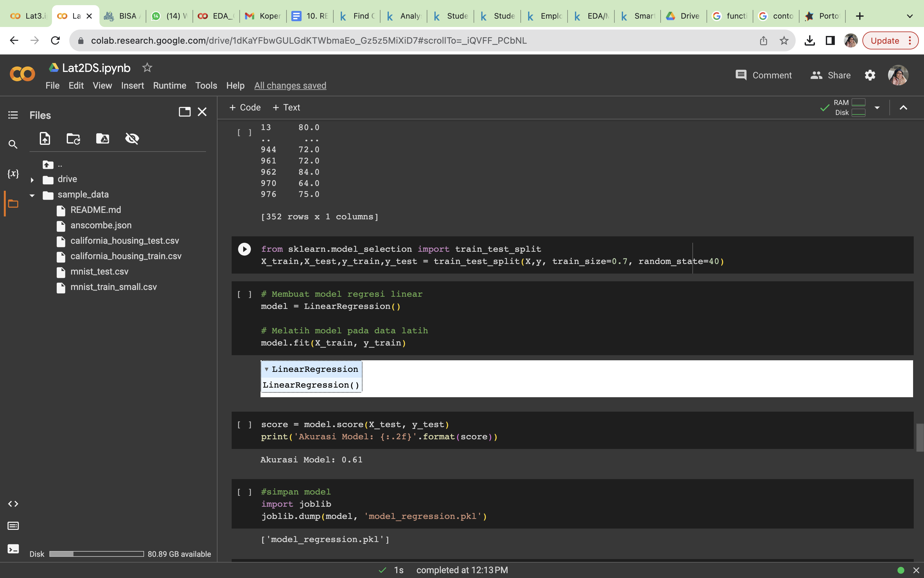Viewport: 924px width, 578px height.
Task: Collapse the LinearRegression output widget
Action: (267, 369)
